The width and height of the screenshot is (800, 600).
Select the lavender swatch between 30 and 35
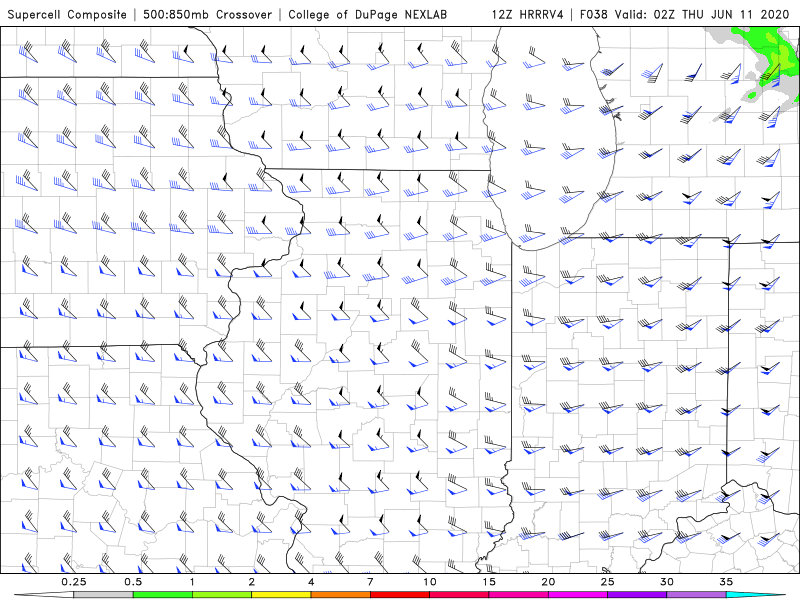pos(696,595)
